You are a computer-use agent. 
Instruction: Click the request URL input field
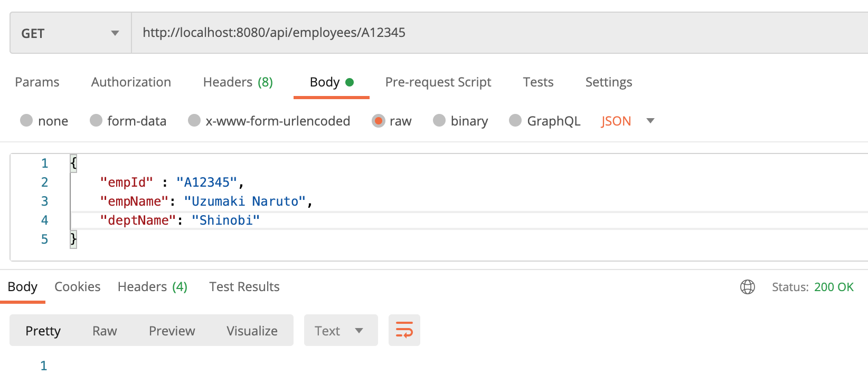[x=475, y=33]
